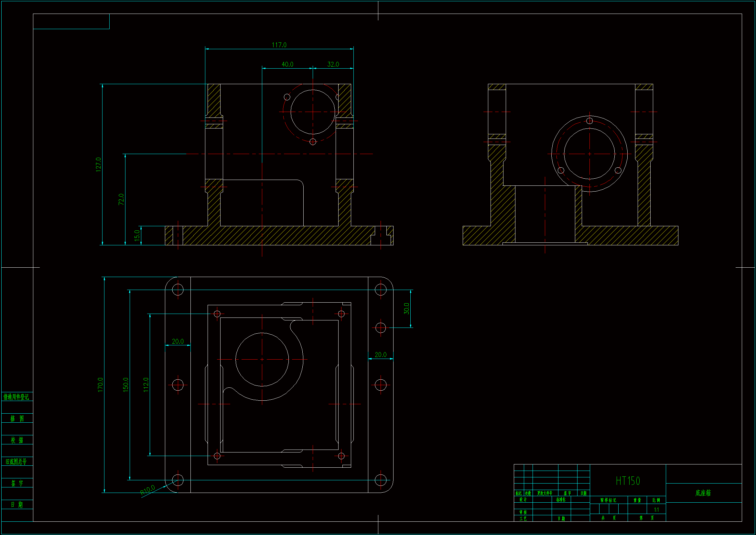This screenshot has height=535, width=756.
Task: Select the 117.0 overall width dimension
Action: point(279,45)
